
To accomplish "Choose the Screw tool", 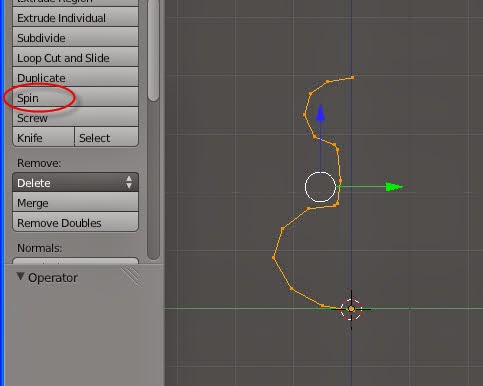I will (x=75, y=117).
